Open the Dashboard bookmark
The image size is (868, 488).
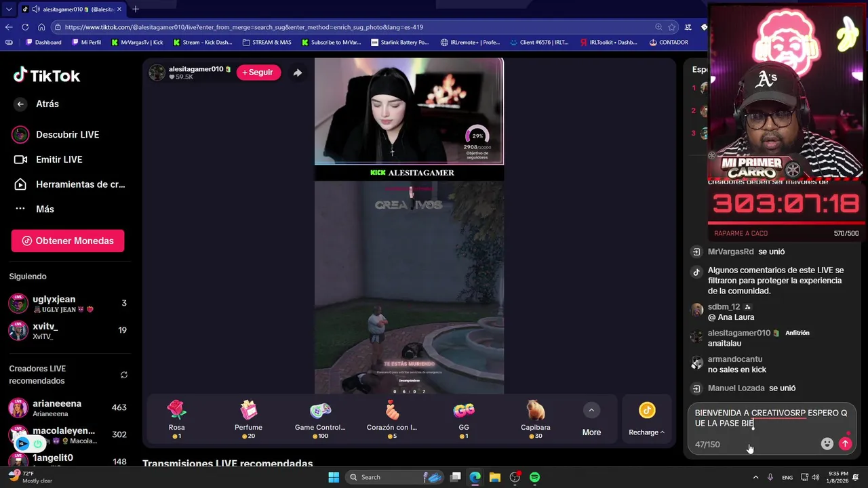43,42
